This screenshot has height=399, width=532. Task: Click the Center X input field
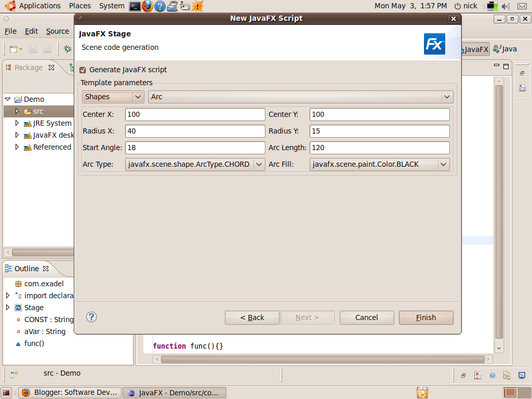pyautogui.click(x=195, y=114)
